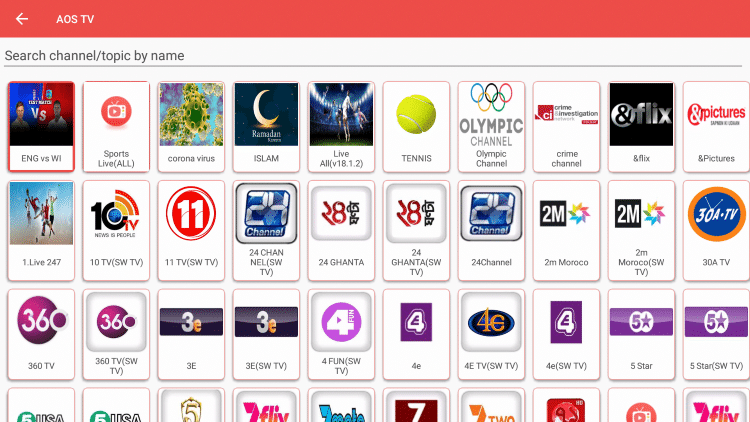Open the 360 TV channel
The height and width of the screenshot is (422, 750).
tap(41, 334)
